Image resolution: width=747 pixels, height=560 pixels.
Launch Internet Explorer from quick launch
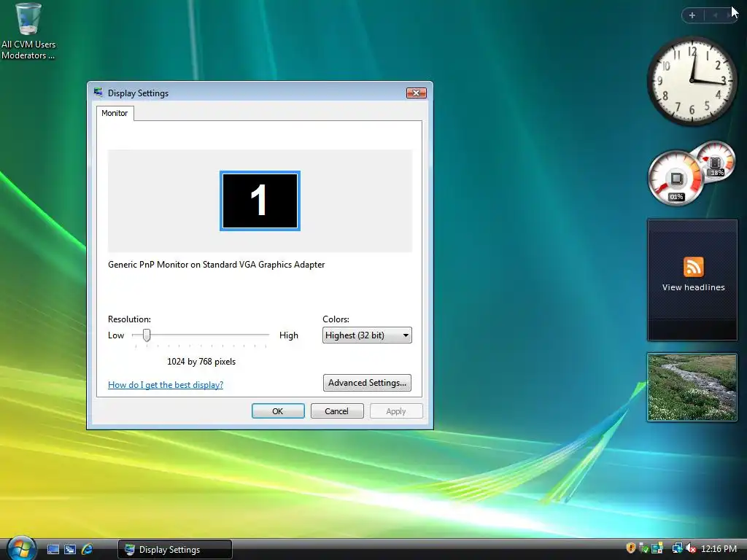[x=88, y=550]
